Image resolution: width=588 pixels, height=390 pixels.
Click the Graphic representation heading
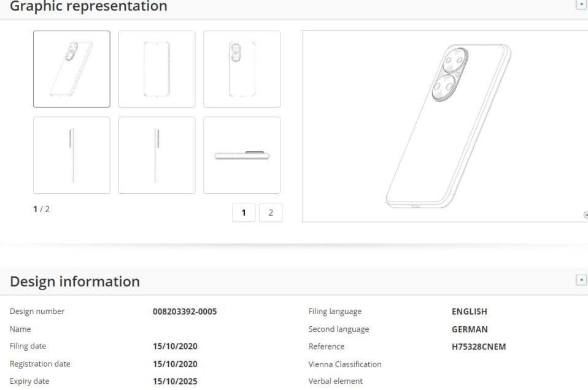(x=88, y=6)
